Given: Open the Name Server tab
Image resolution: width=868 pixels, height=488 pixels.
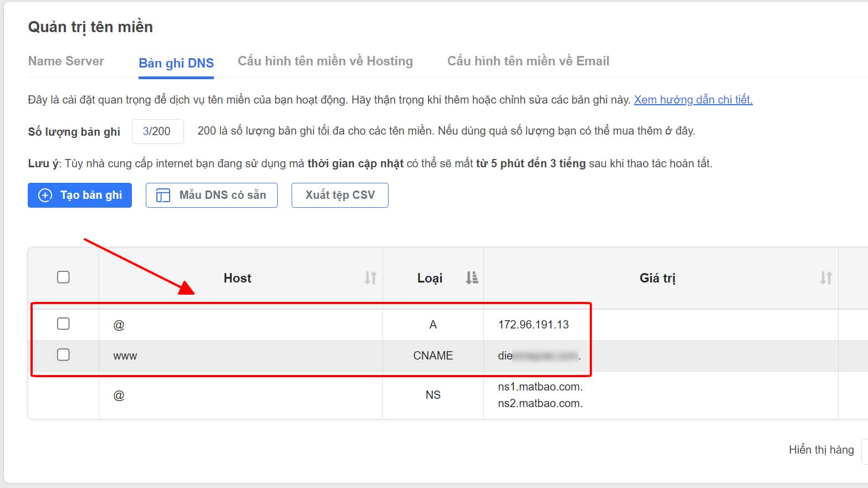Looking at the screenshot, I should [66, 61].
